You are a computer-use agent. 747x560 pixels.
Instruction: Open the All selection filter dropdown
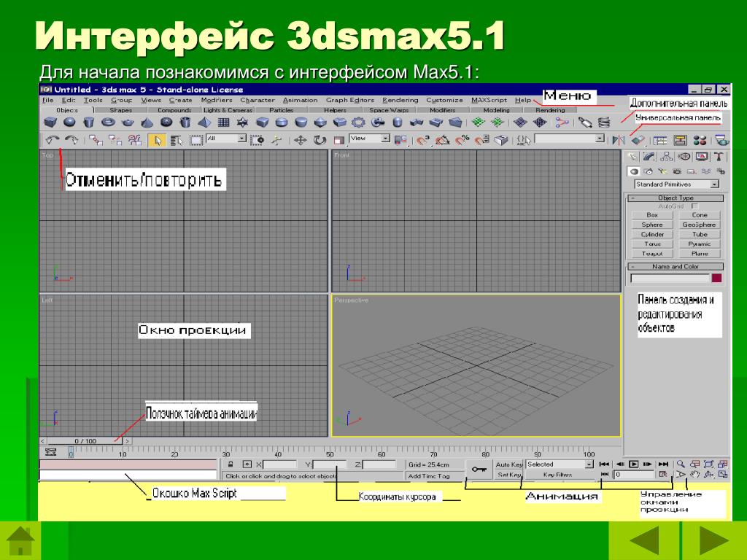(x=226, y=139)
